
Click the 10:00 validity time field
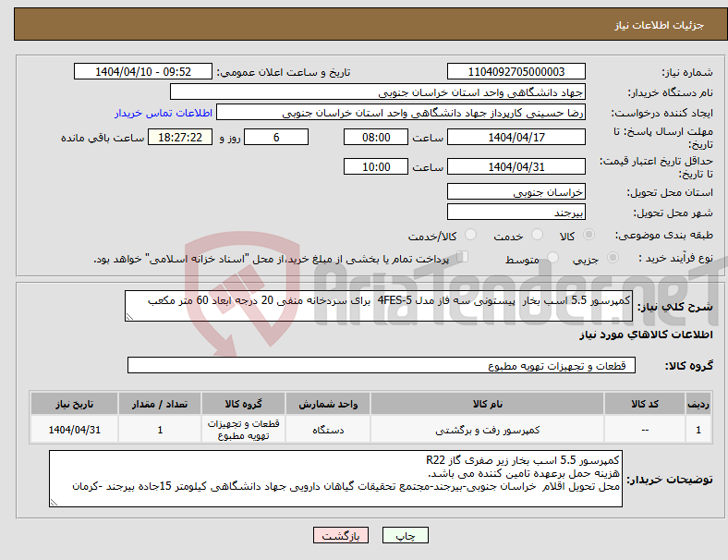click(x=376, y=166)
